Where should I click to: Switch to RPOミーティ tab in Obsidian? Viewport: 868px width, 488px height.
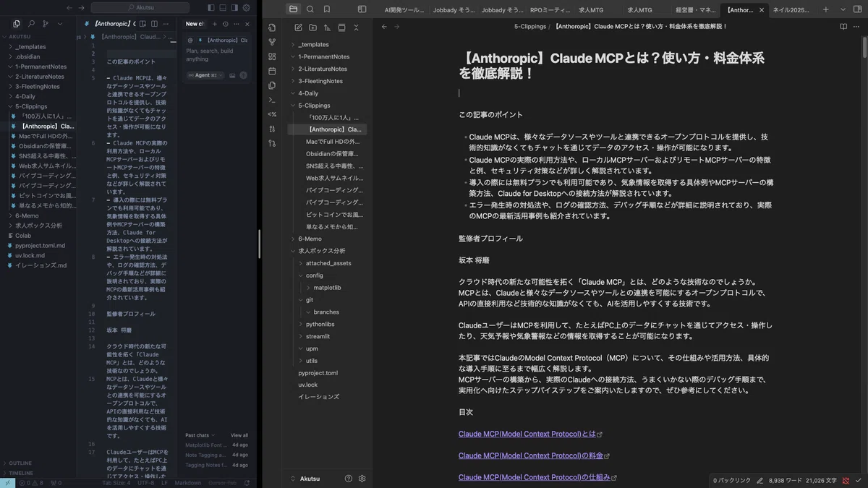coord(551,10)
